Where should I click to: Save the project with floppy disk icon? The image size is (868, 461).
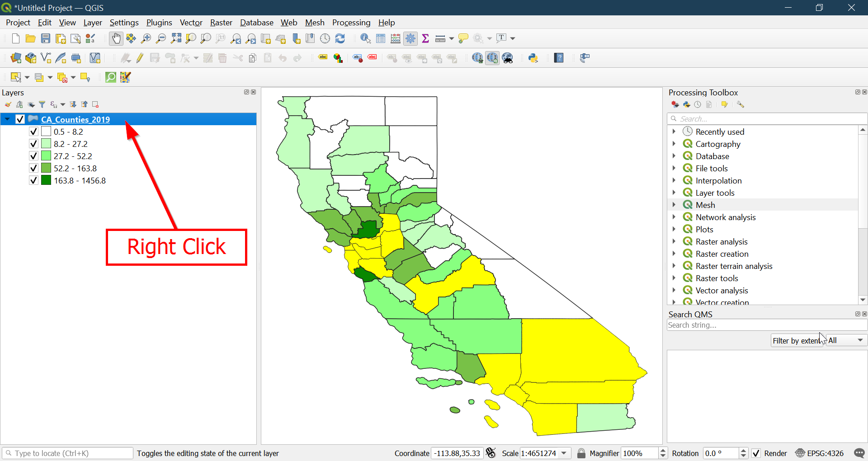point(46,39)
